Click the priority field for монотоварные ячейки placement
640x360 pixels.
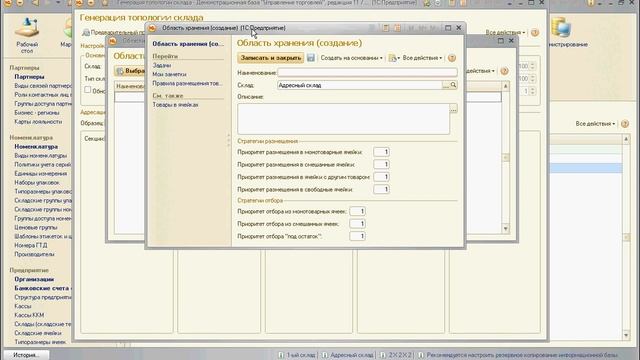click(x=381, y=152)
